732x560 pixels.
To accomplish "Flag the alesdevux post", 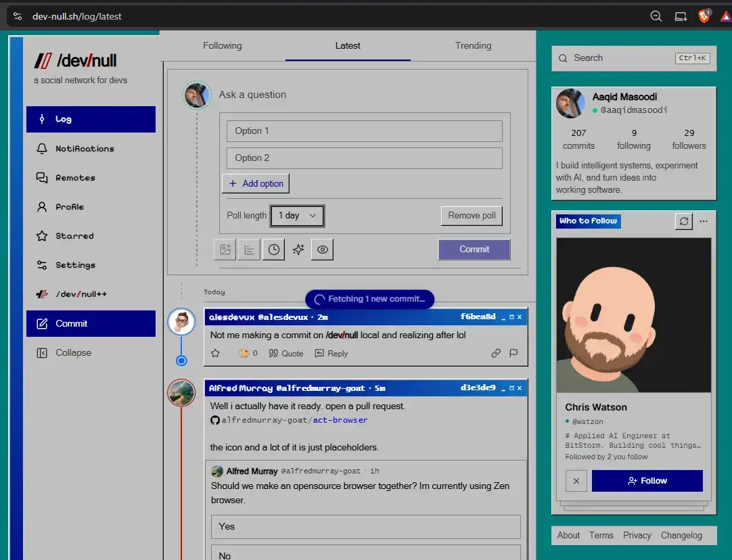I will coord(513,353).
